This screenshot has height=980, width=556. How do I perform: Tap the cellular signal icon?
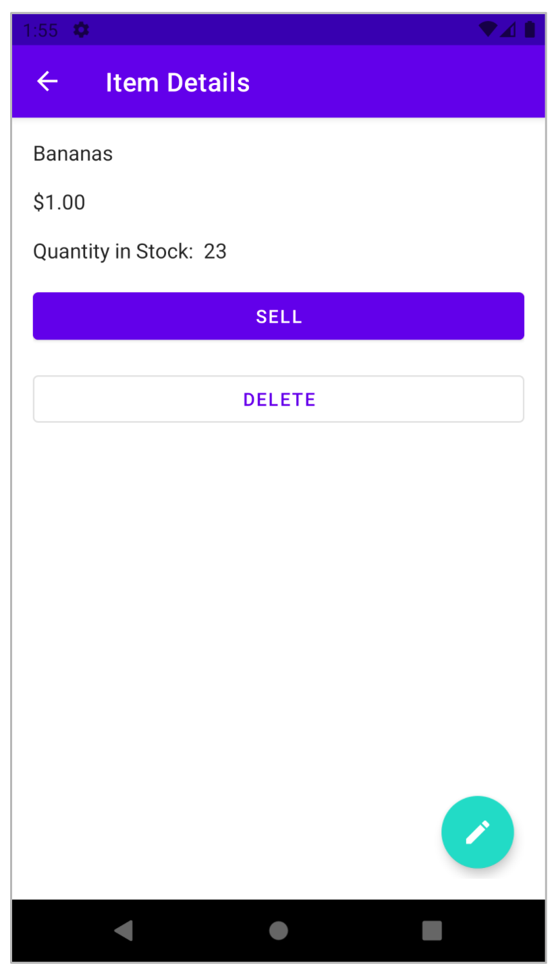(507, 30)
